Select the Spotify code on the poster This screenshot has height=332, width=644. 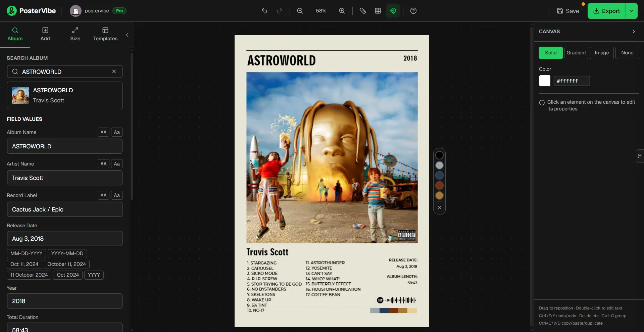pos(396,300)
